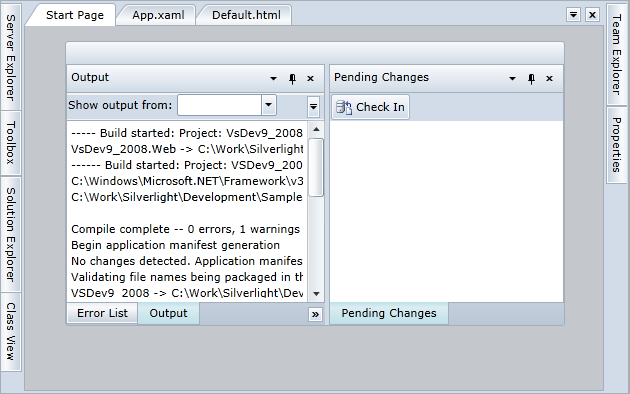Image resolution: width=630 pixels, height=394 pixels.
Task: Open the Properties side tab
Action: pos(616,145)
